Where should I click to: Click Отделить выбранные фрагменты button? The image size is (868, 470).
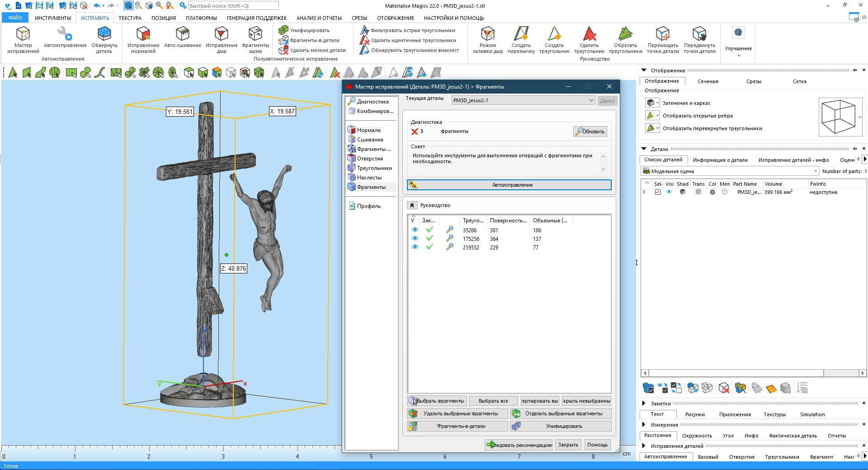click(x=561, y=414)
